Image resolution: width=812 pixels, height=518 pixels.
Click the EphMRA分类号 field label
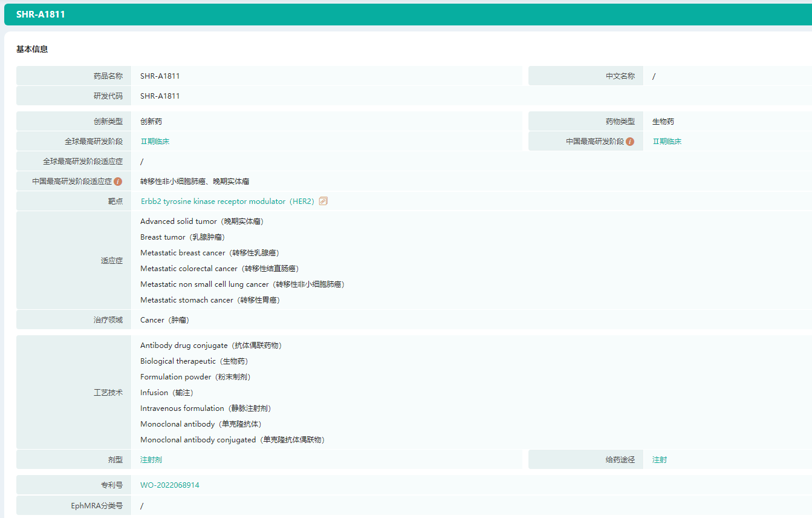click(97, 506)
